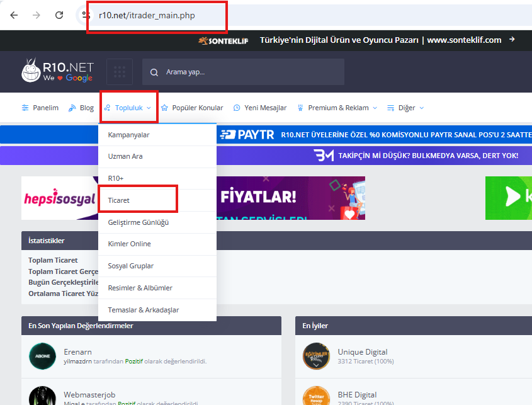Select R10+ menu entry

point(157,178)
